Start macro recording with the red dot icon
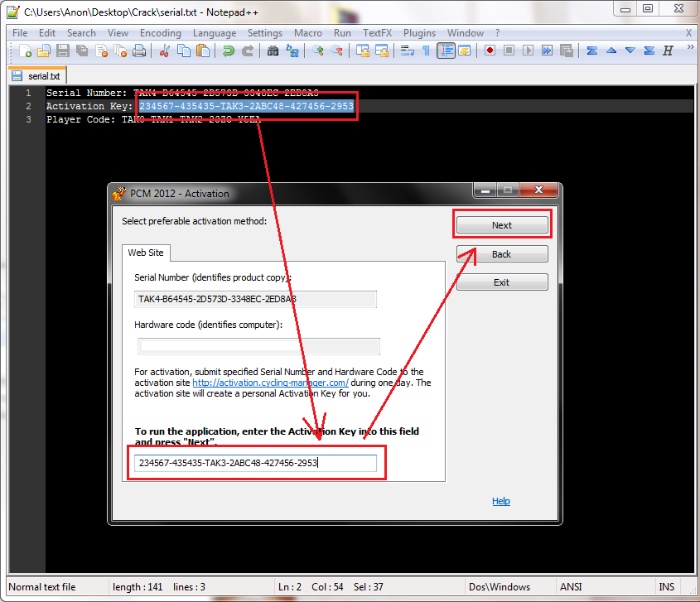 click(490, 51)
